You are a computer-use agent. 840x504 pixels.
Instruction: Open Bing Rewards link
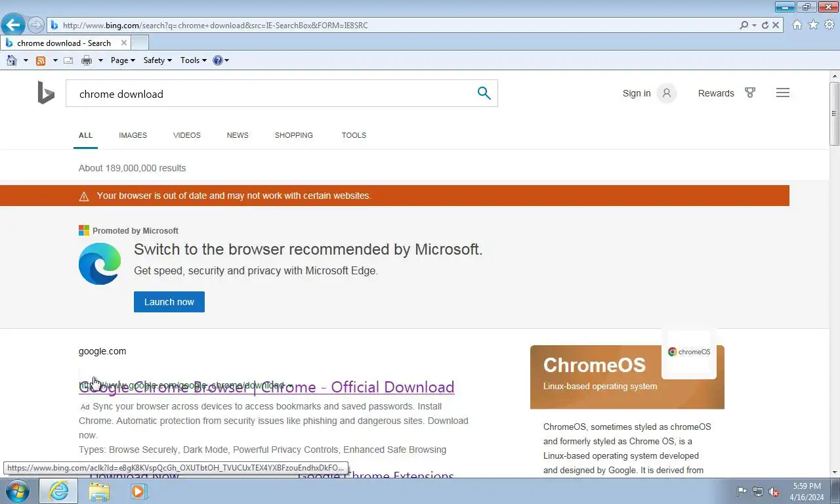[x=716, y=93]
